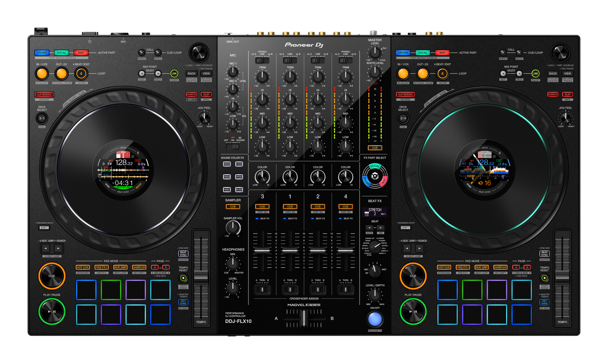
Task: Select the SPACE sound color effect
Action: click(227, 164)
